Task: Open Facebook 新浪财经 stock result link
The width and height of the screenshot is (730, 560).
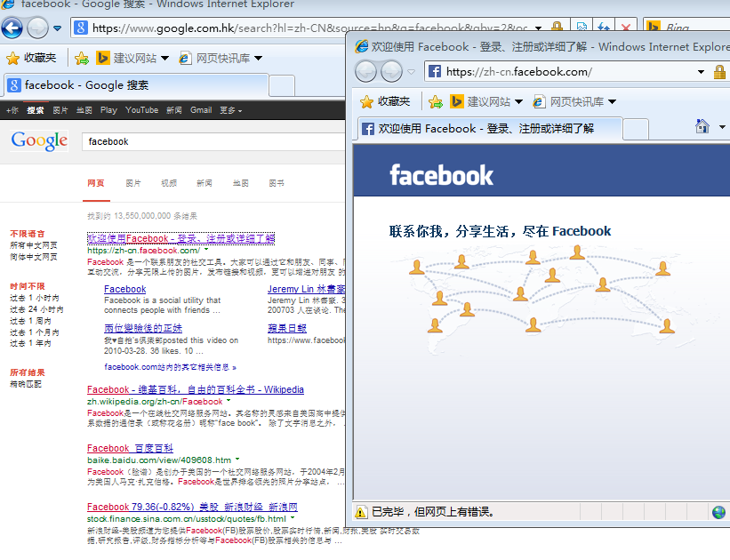Action: click(192, 507)
